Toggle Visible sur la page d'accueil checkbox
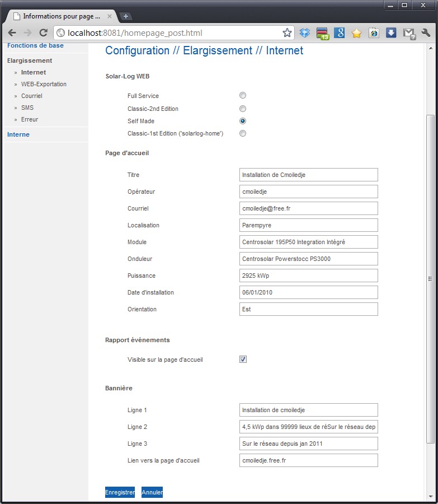This screenshot has width=438, height=504. 243,360
